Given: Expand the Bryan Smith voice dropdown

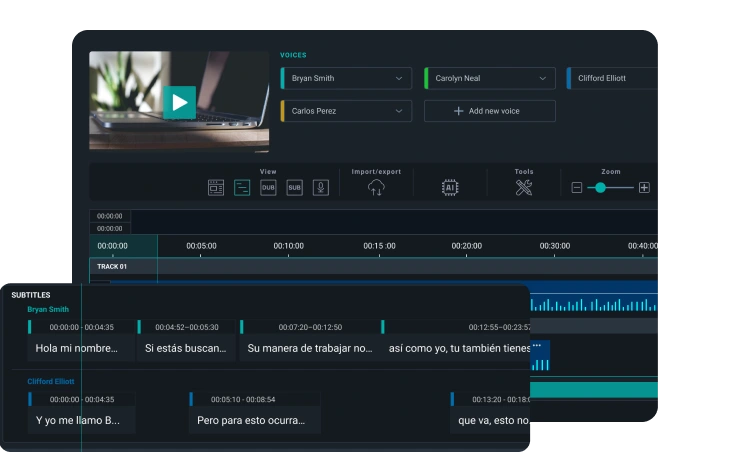Looking at the screenshot, I should tap(399, 78).
